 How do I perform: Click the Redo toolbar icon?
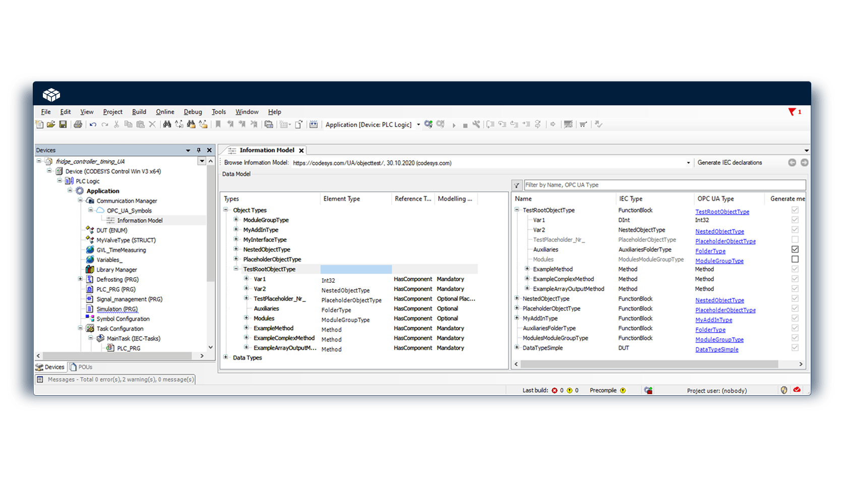105,124
